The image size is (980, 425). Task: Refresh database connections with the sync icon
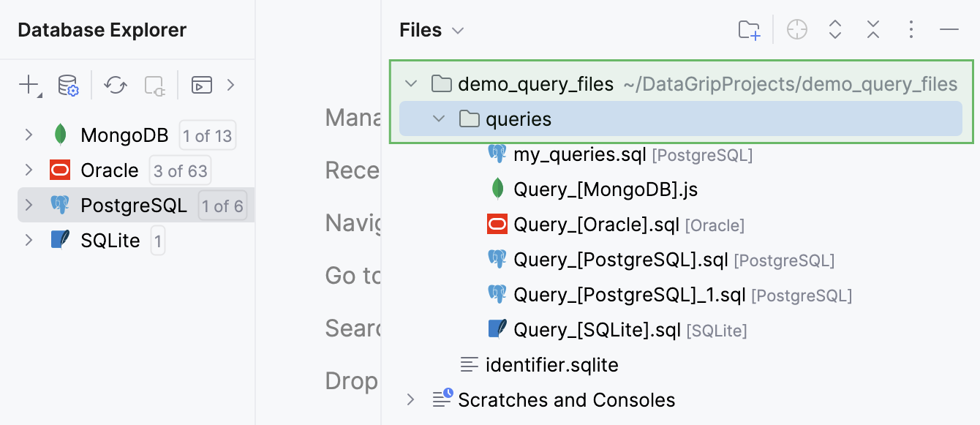(114, 85)
